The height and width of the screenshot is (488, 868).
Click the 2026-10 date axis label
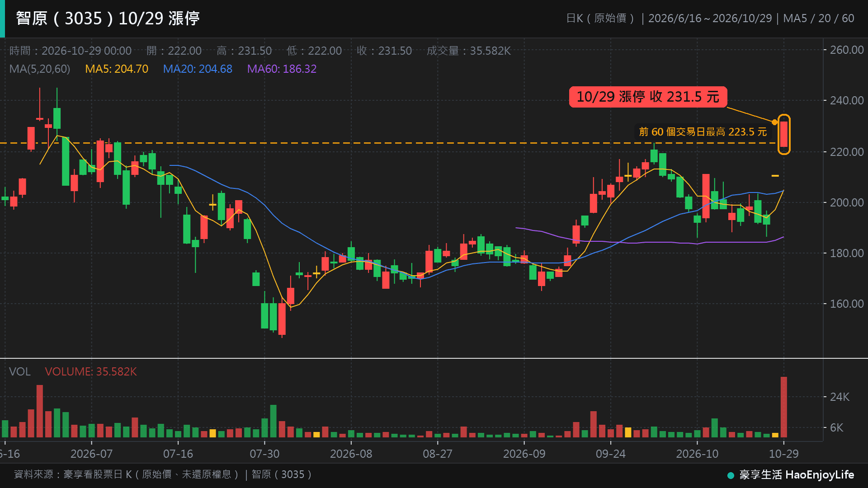click(x=697, y=454)
